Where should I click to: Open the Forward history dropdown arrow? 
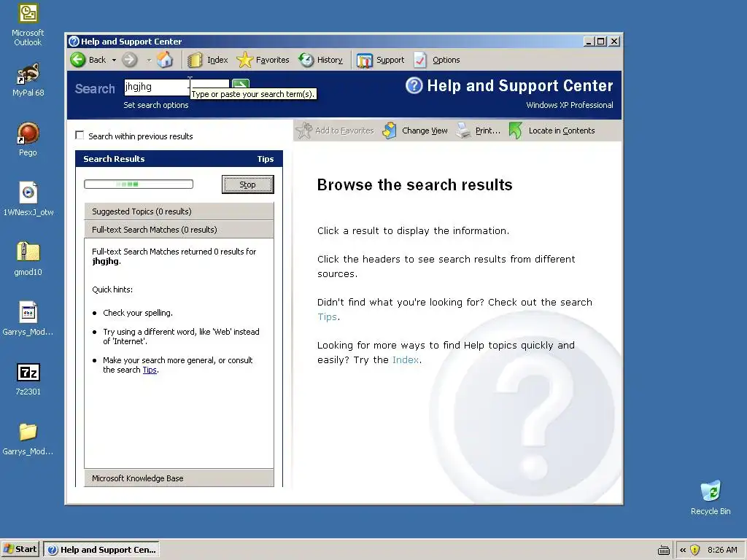149,60
